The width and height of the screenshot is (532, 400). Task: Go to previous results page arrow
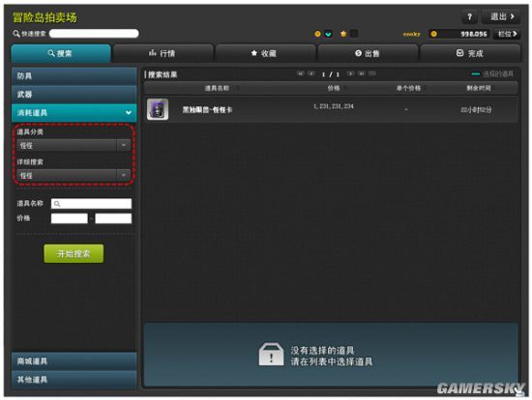pos(311,73)
